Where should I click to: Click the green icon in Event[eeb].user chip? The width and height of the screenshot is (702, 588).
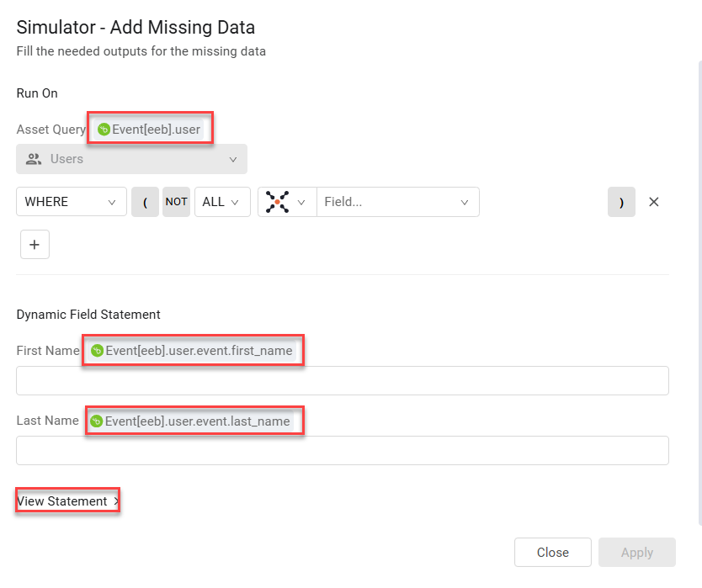pos(104,130)
